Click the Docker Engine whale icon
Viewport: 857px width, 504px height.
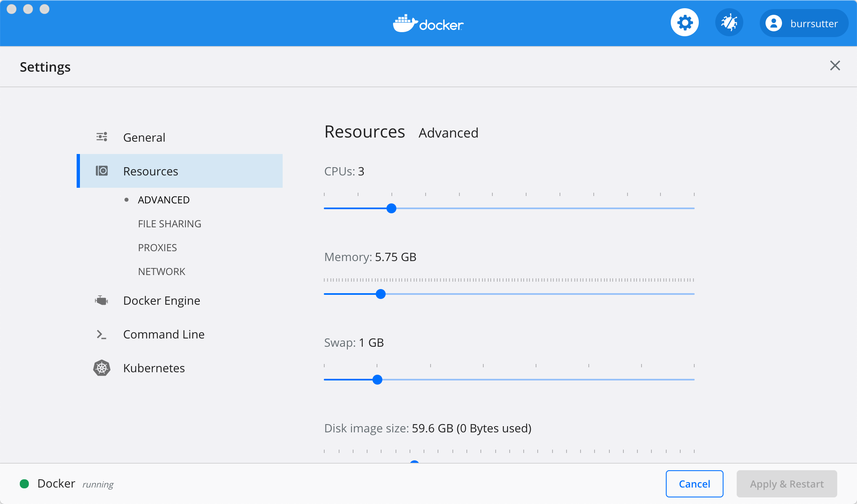pyautogui.click(x=101, y=301)
